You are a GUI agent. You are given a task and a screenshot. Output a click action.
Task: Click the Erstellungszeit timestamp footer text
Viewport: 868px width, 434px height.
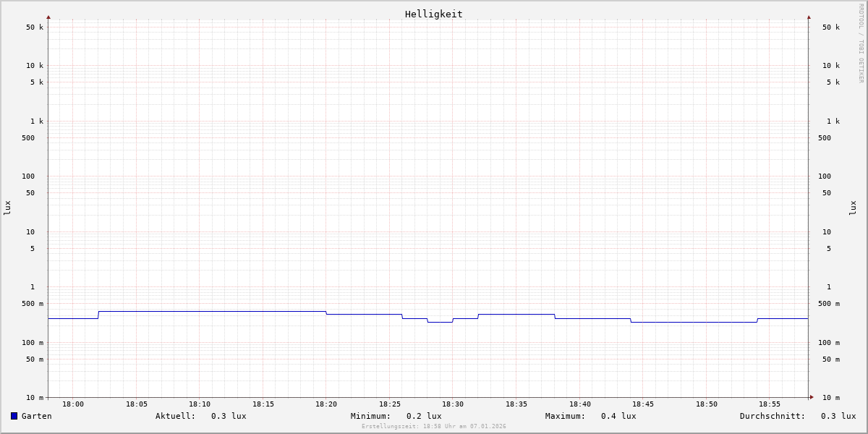(x=434, y=427)
